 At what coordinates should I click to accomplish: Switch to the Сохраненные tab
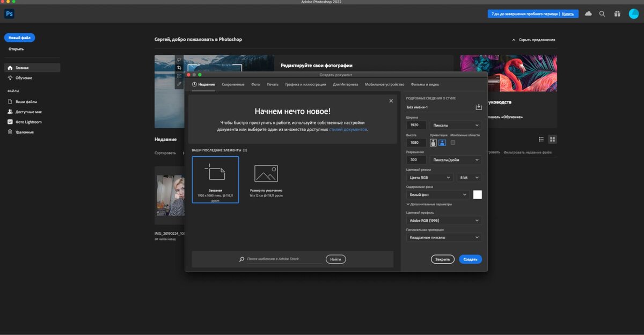tap(233, 84)
